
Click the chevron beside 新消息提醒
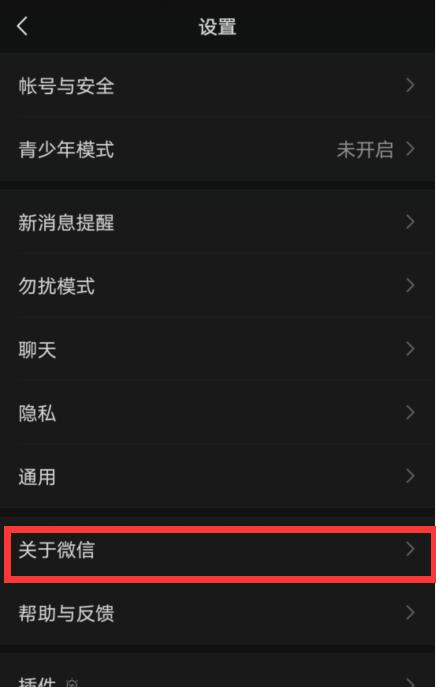410,222
